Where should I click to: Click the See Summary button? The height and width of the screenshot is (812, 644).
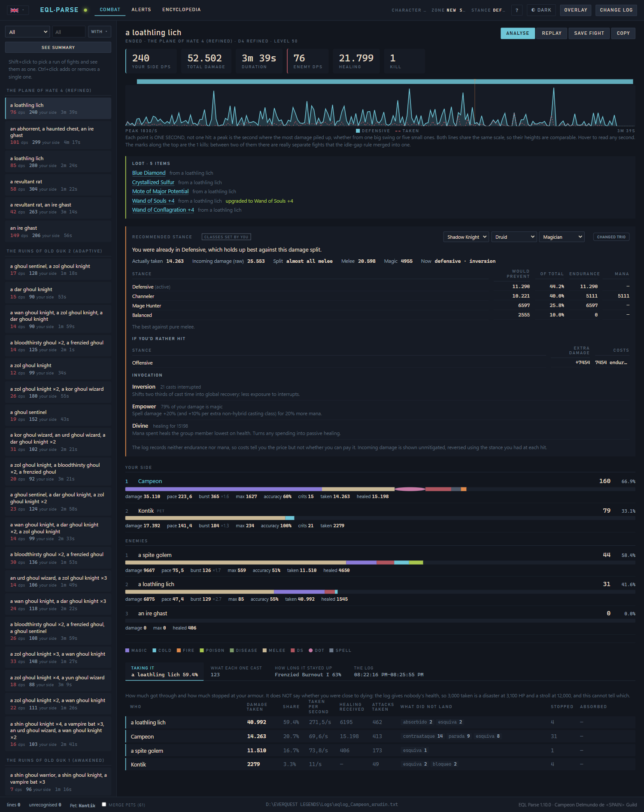click(x=58, y=47)
